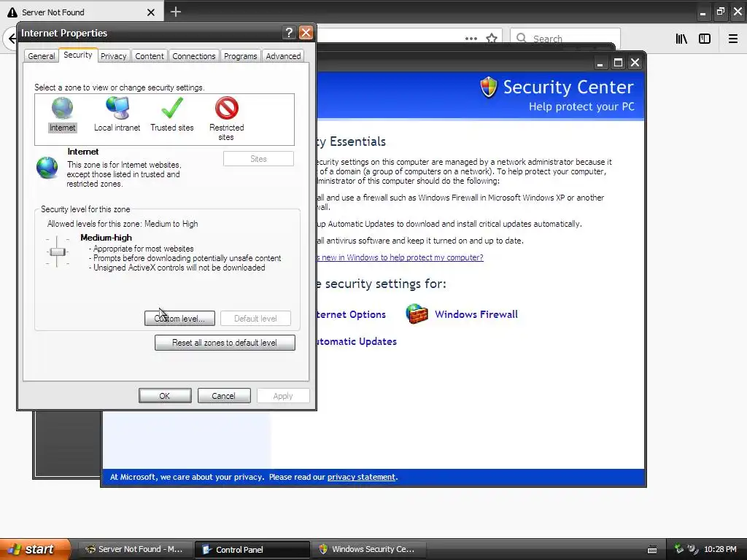Image resolution: width=747 pixels, height=560 pixels.
Task: Confirm with the OK button
Action: 165,396
